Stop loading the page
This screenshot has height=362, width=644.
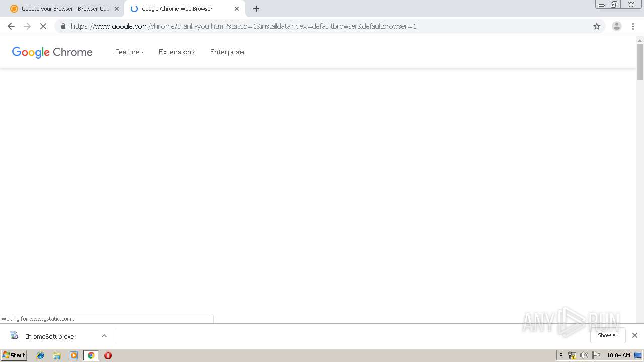tap(43, 26)
